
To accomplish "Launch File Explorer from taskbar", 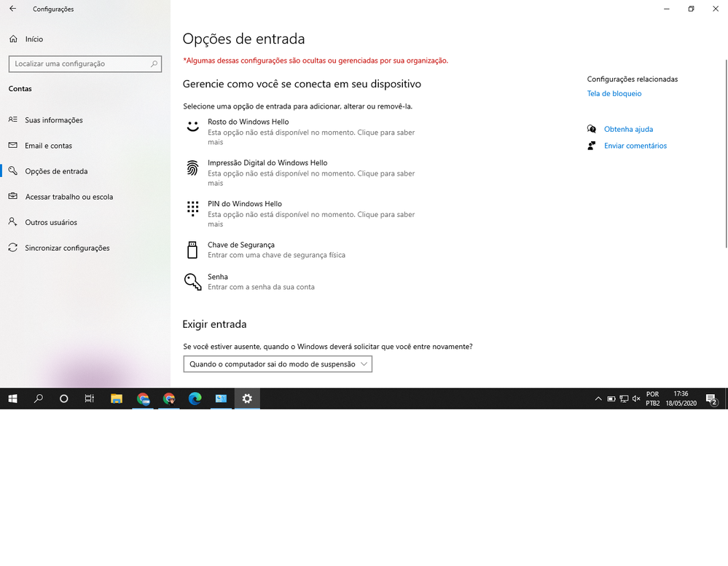I will coord(117,398).
